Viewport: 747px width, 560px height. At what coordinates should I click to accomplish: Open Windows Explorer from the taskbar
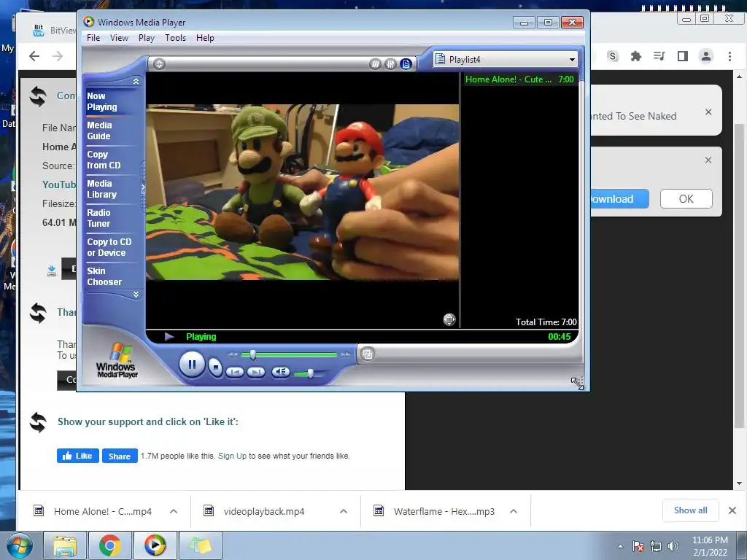[64, 545]
